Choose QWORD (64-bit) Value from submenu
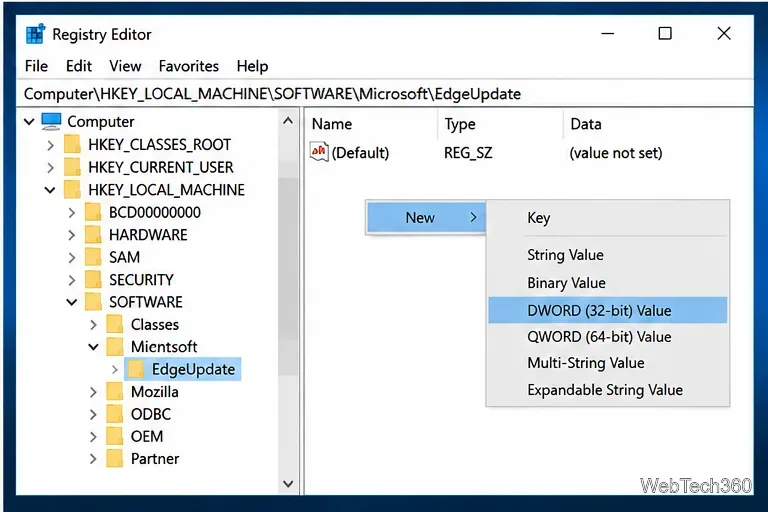This screenshot has height=512, width=768. click(607, 337)
